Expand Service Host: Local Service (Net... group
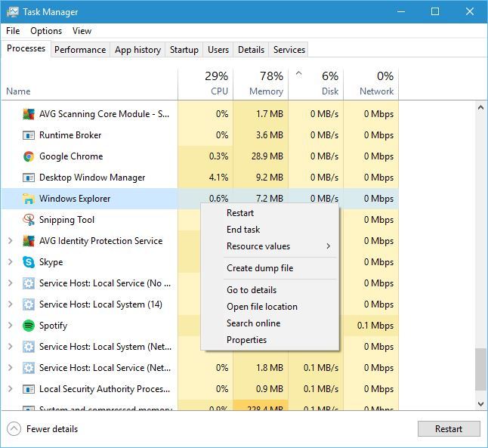This screenshot has width=488, height=448. (10, 368)
